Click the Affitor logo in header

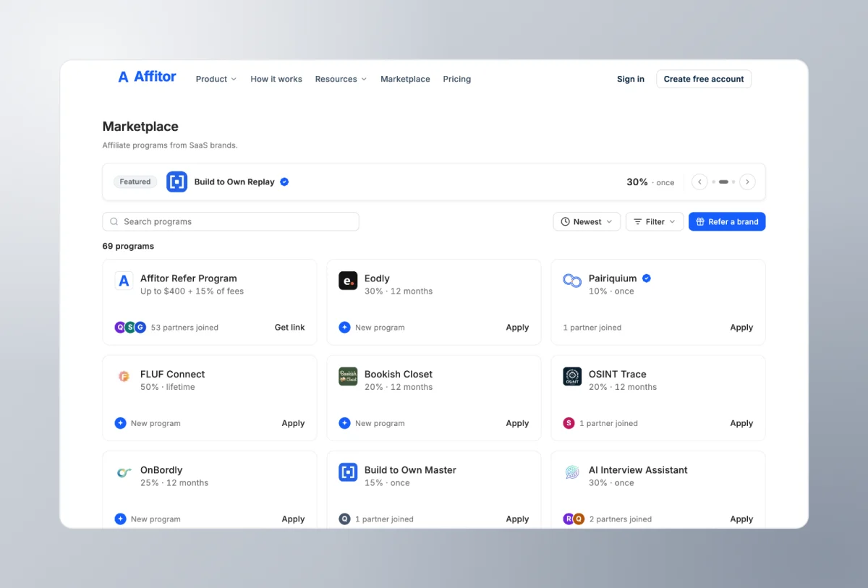147,77
